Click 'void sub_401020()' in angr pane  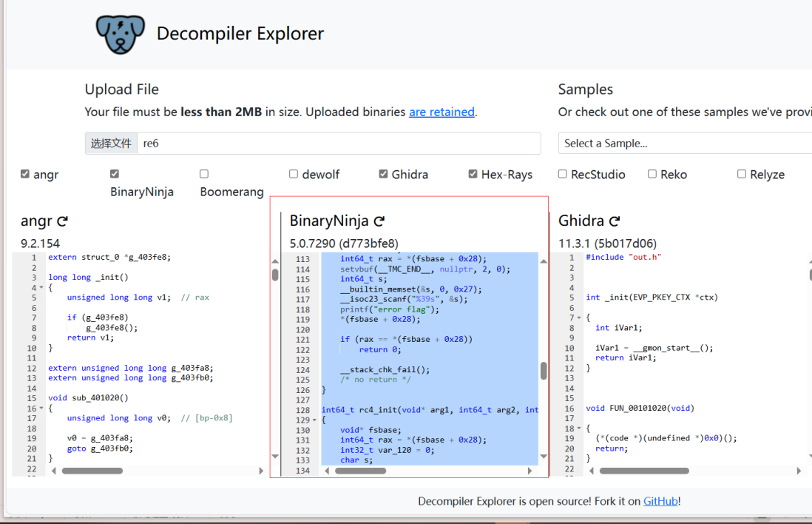point(88,398)
